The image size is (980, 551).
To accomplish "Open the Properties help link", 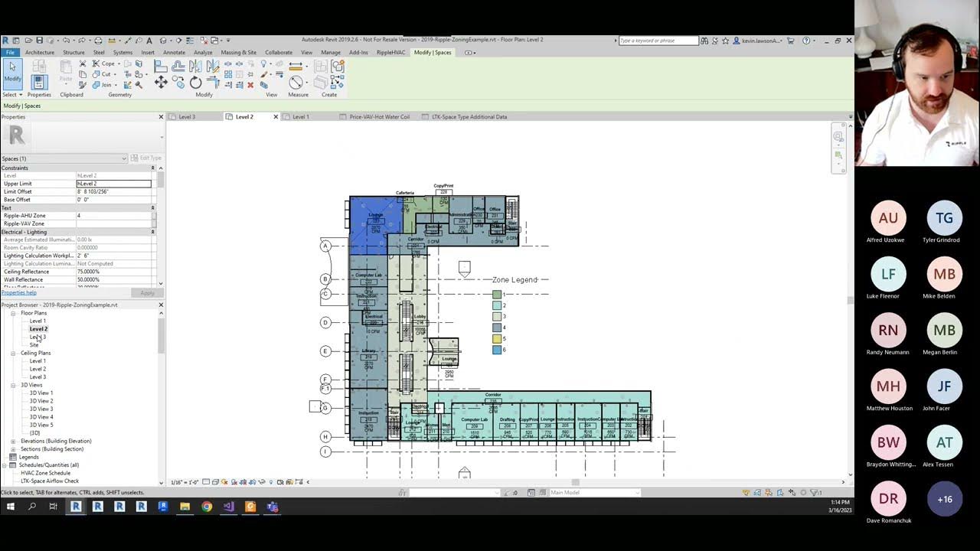I will pyautogui.click(x=19, y=292).
